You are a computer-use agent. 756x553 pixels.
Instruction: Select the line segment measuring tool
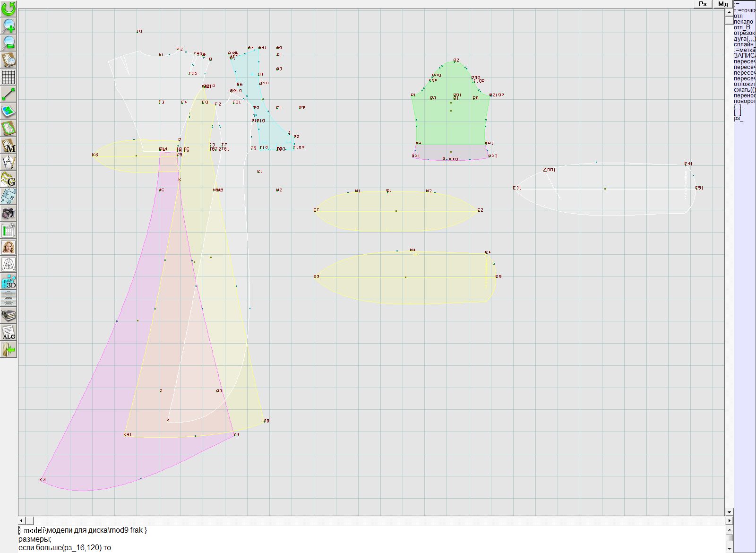(9, 94)
